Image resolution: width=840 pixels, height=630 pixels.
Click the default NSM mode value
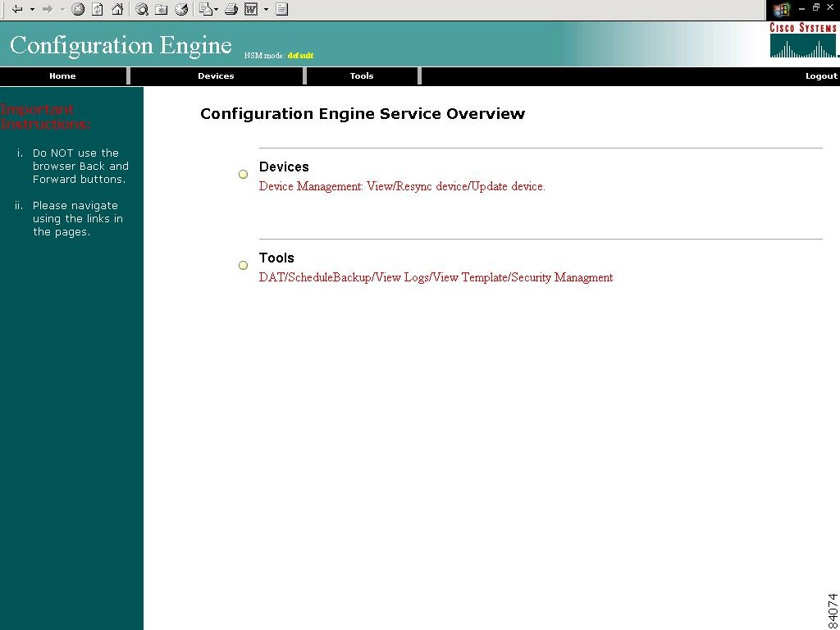point(301,55)
